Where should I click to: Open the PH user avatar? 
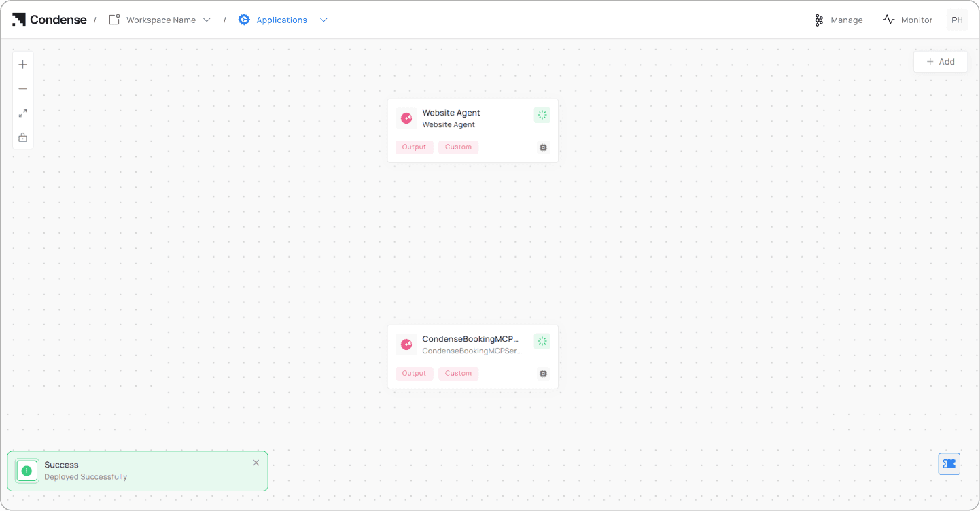click(x=957, y=20)
